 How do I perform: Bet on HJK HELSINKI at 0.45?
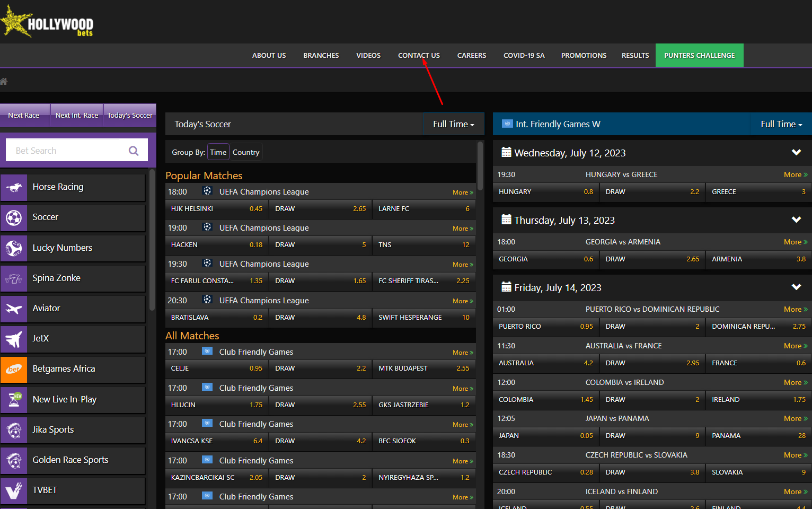[x=217, y=209]
